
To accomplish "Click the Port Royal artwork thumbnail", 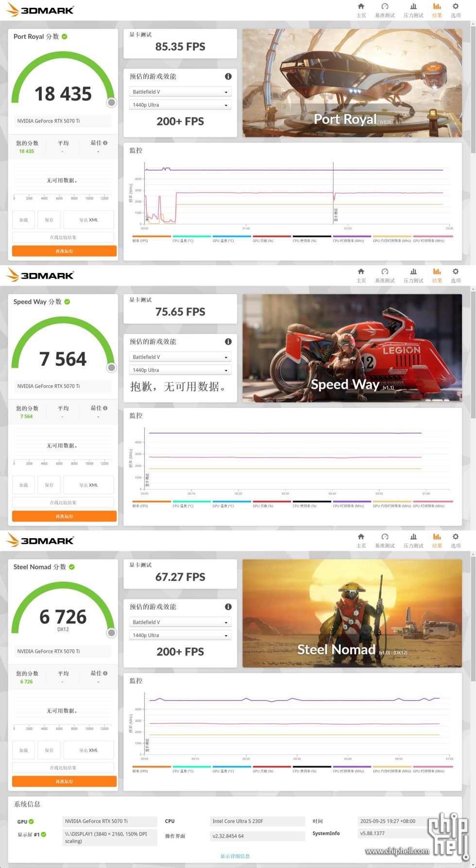I will [352, 83].
